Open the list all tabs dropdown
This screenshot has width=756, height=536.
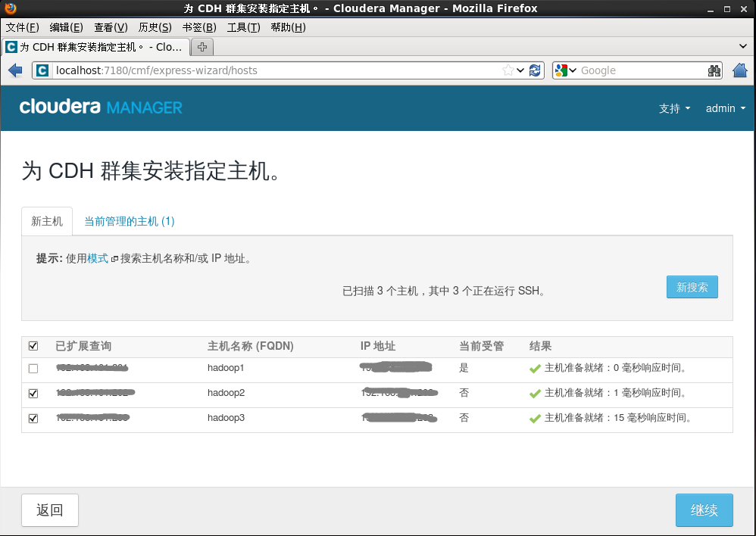743,46
